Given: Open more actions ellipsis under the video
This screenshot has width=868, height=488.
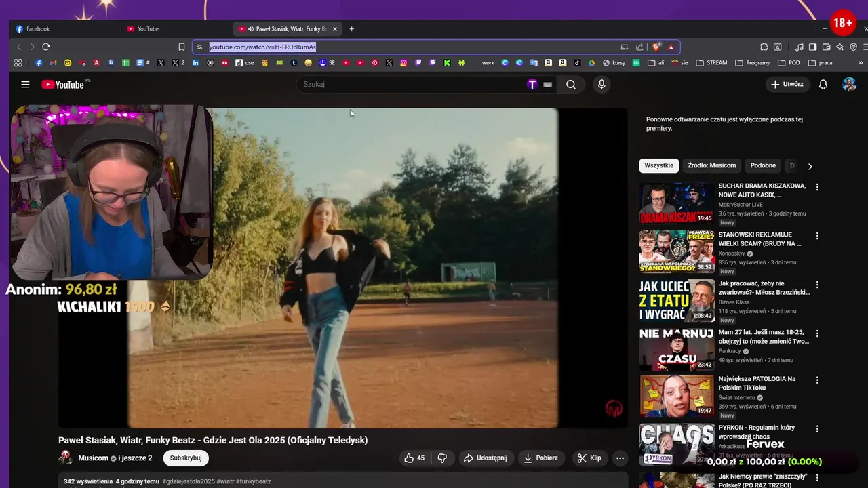Looking at the screenshot, I should tap(620, 458).
